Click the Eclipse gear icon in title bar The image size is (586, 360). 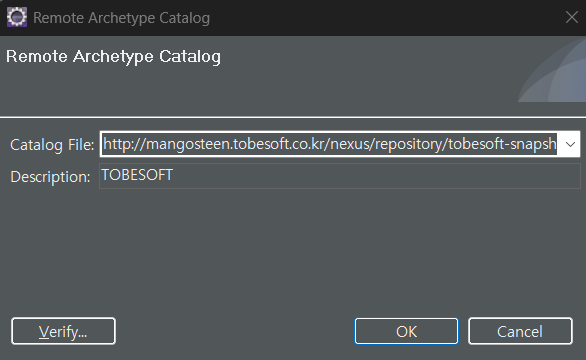tap(17, 18)
